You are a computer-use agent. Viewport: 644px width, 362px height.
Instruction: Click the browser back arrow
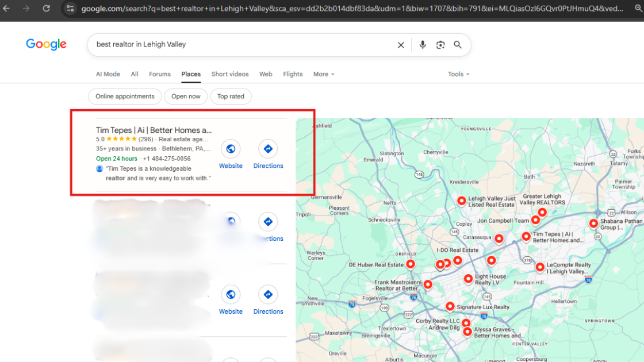6,8
